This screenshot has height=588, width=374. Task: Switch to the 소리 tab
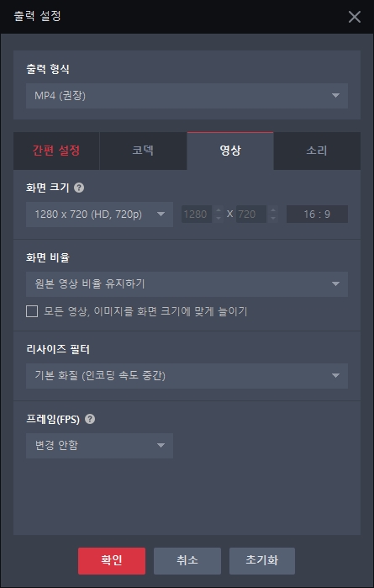[x=317, y=151]
